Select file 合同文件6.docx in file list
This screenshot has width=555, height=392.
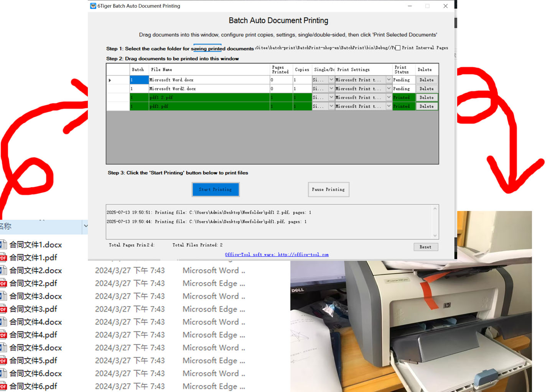(x=36, y=373)
